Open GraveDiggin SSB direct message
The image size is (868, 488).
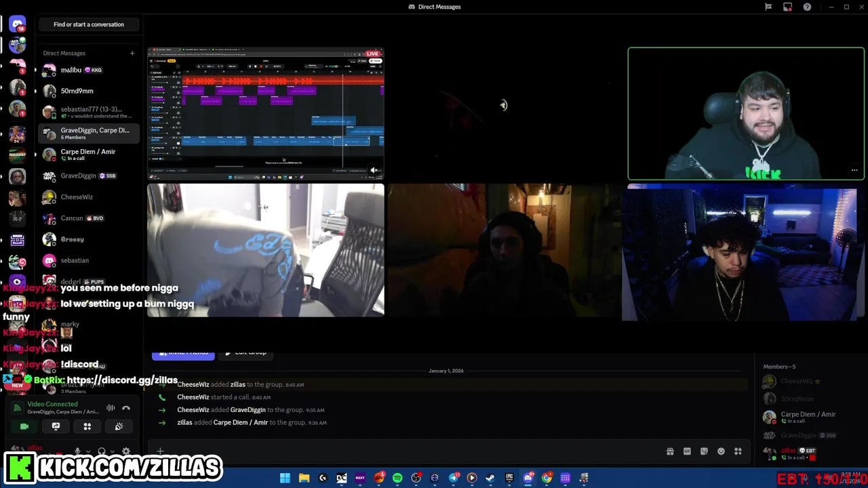pyautogui.click(x=89, y=176)
